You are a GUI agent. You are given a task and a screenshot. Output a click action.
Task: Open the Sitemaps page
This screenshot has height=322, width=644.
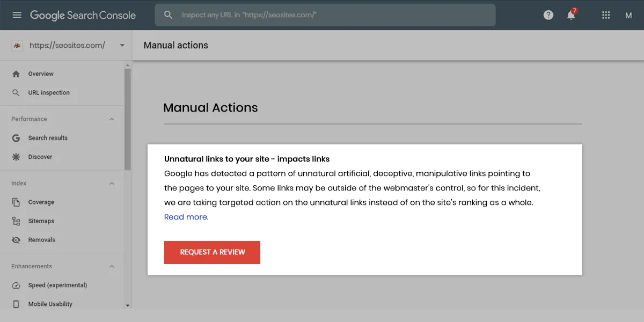(x=41, y=221)
